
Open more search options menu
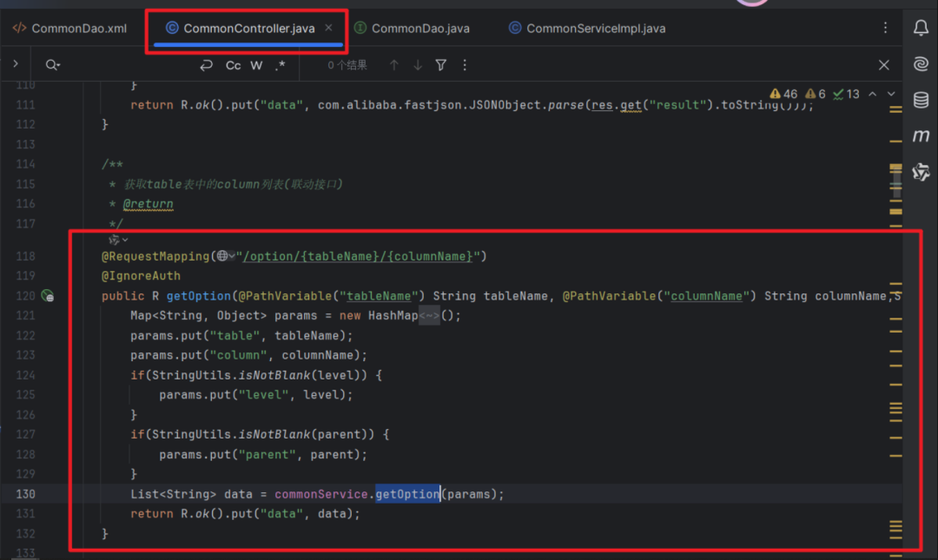(x=465, y=64)
